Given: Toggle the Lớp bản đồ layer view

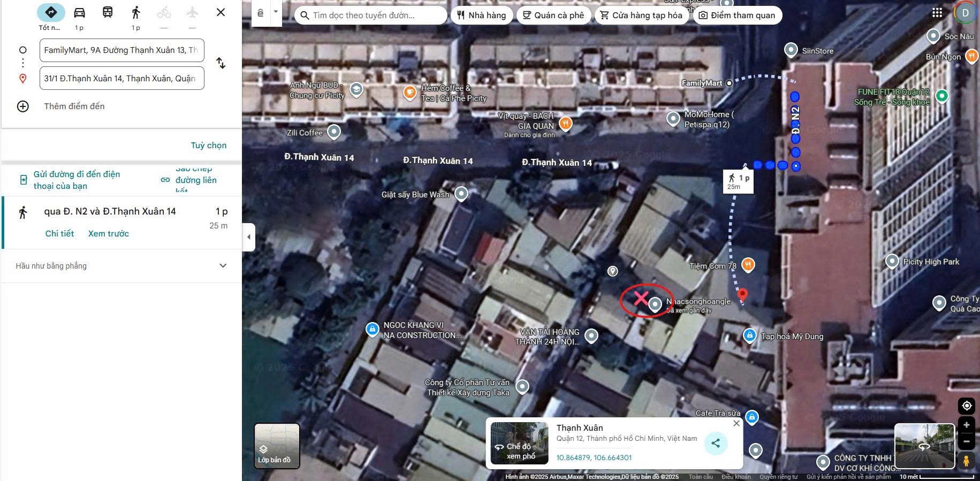Looking at the screenshot, I should 277,446.
